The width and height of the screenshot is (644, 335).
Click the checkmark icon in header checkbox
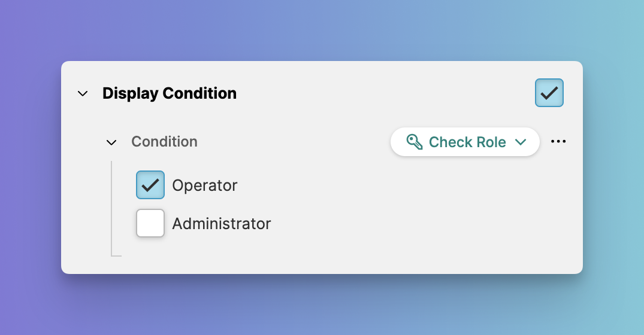tap(549, 93)
